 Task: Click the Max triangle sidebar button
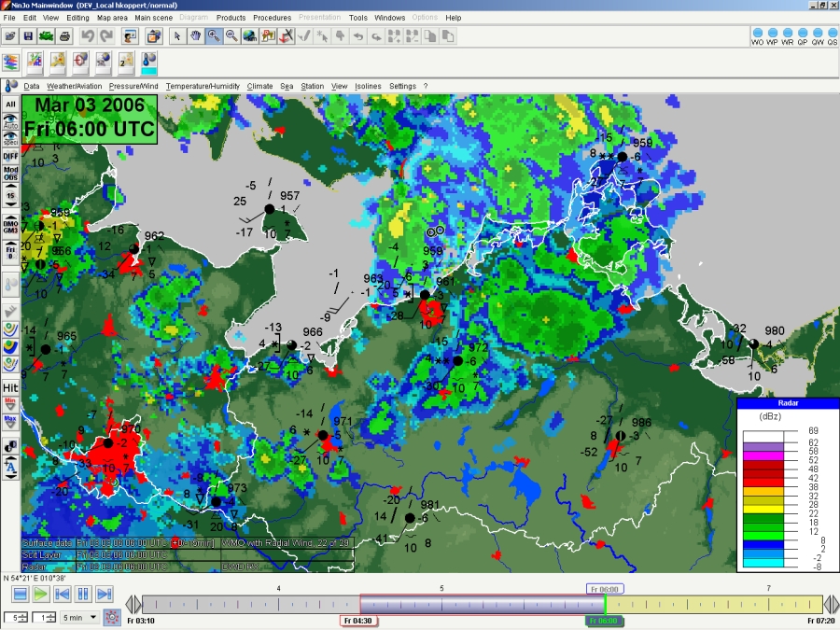(10, 423)
